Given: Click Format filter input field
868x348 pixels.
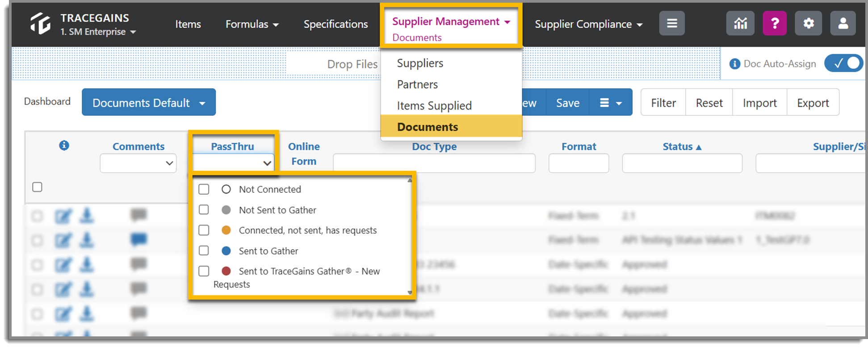Looking at the screenshot, I should click(x=579, y=163).
